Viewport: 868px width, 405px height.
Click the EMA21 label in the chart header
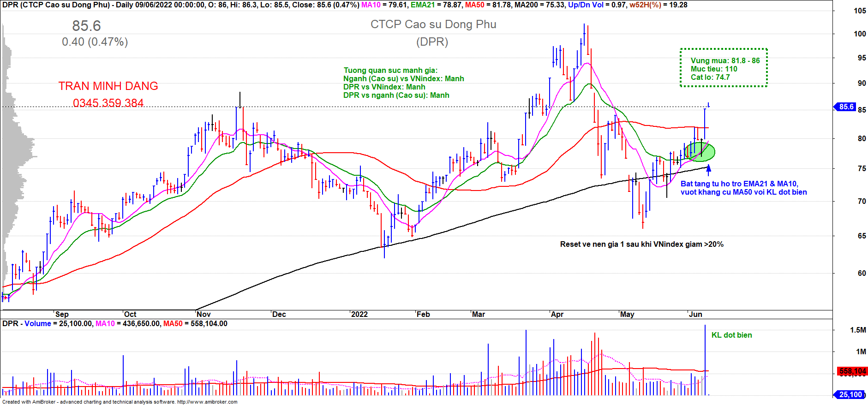click(422, 5)
